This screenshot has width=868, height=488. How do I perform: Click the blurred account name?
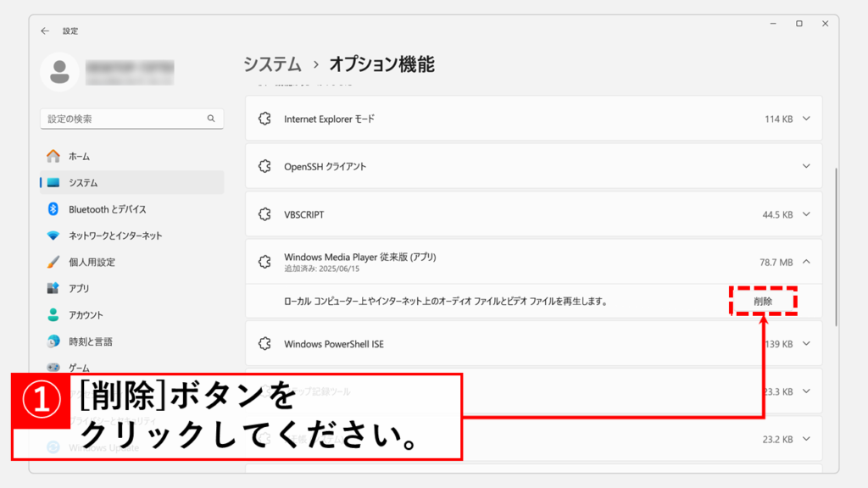pos(130,73)
